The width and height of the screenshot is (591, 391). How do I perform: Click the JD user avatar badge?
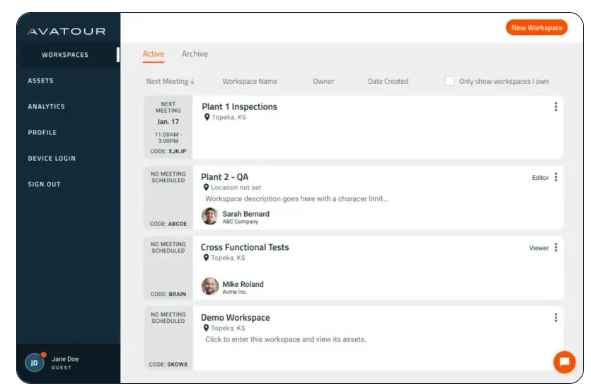coord(34,363)
